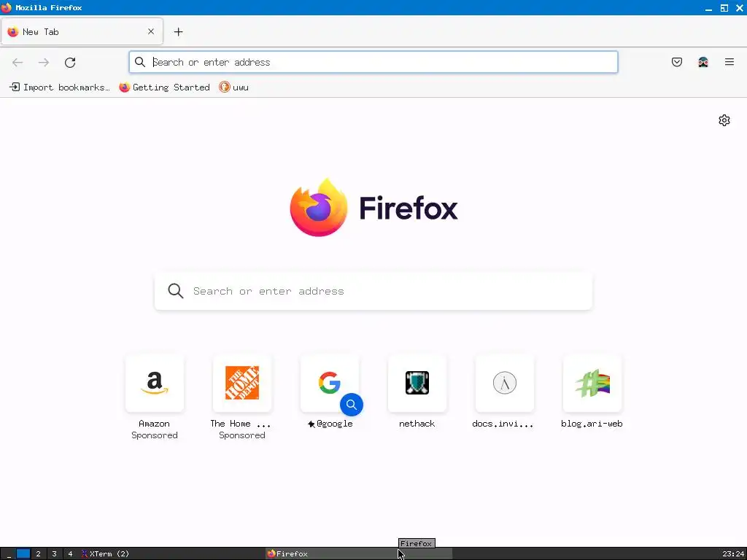Click the Firefox icon in window title bar
This screenshot has height=560, width=747.
(x=6, y=7)
